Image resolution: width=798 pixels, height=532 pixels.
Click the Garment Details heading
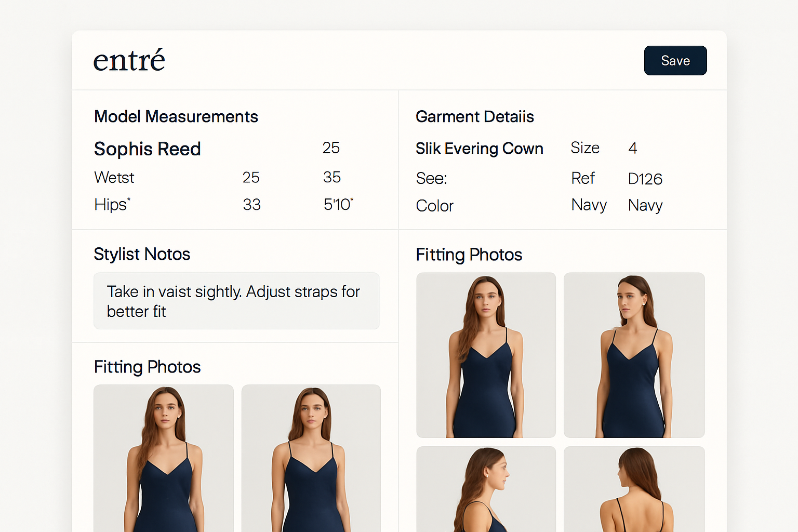474,117
